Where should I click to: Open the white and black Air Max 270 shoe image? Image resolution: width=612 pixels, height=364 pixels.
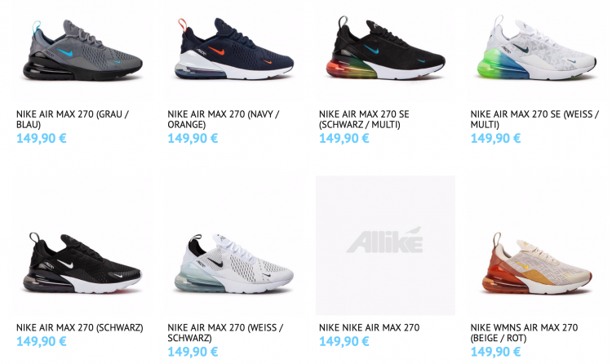234,246
